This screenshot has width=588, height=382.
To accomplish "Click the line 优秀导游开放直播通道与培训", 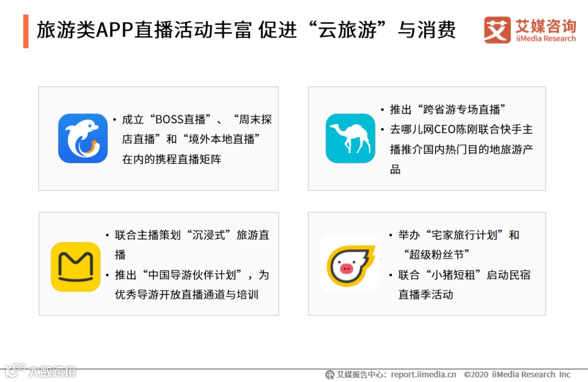I will [x=187, y=294].
